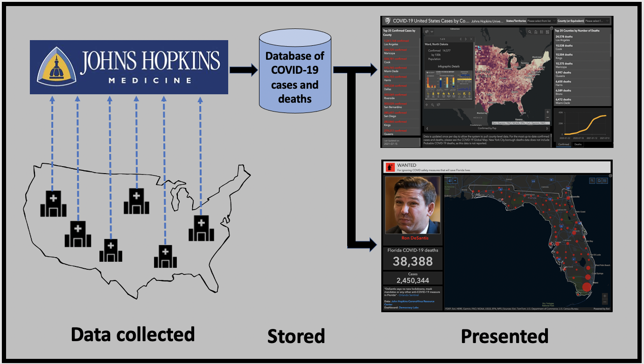Click the search icon on the US cases map
644x364 pixels.
tap(530, 32)
